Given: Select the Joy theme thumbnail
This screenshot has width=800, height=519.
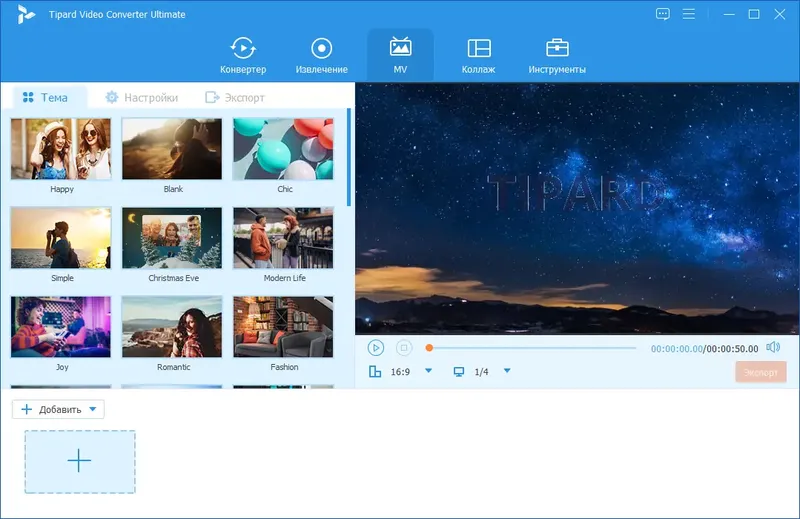Looking at the screenshot, I should (61, 327).
